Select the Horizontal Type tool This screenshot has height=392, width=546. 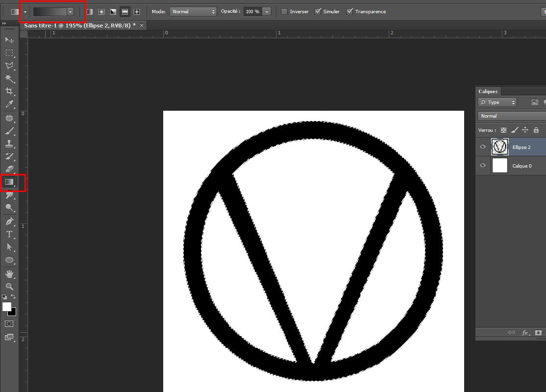[9, 234]
